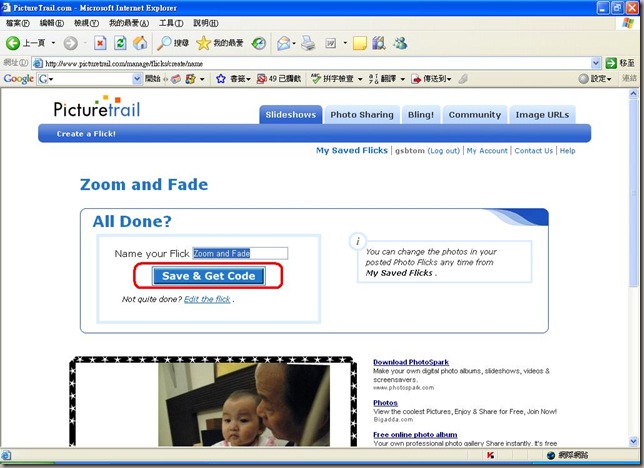
Task: Switch to the Photo Sharing tab
Action: pos(362,115)
